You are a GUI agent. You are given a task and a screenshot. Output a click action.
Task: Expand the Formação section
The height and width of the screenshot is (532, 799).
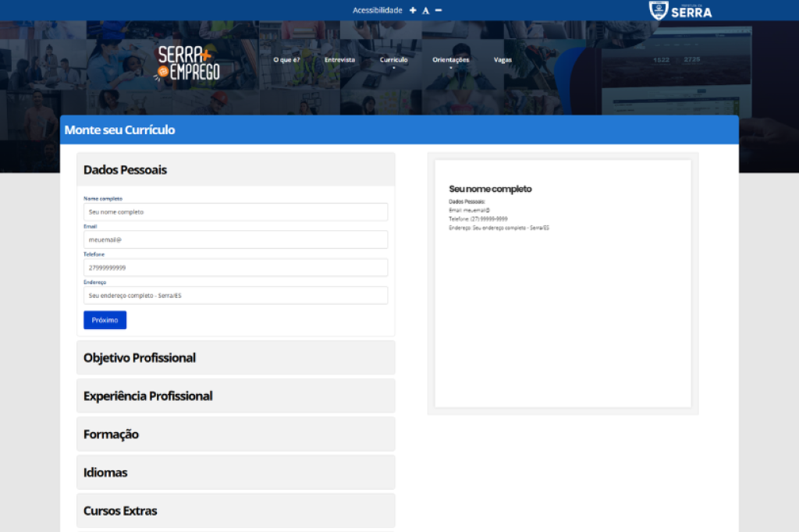pos(235,434)
